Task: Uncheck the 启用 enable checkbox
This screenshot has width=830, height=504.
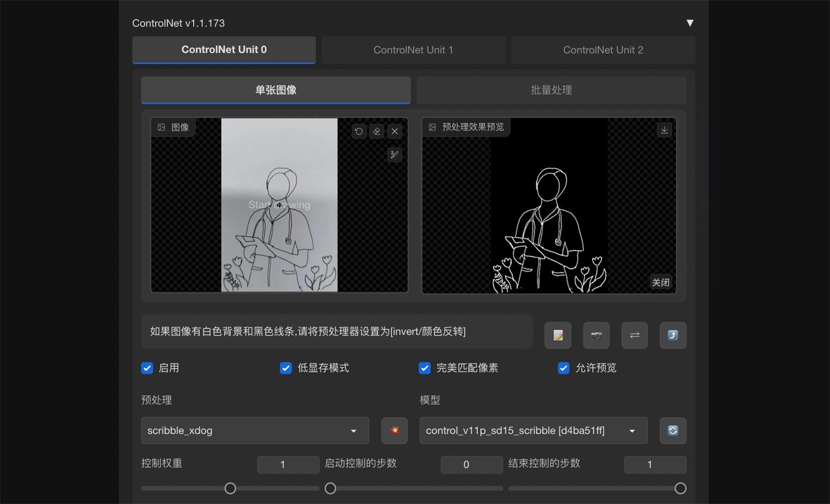Action: click(147, 368)
